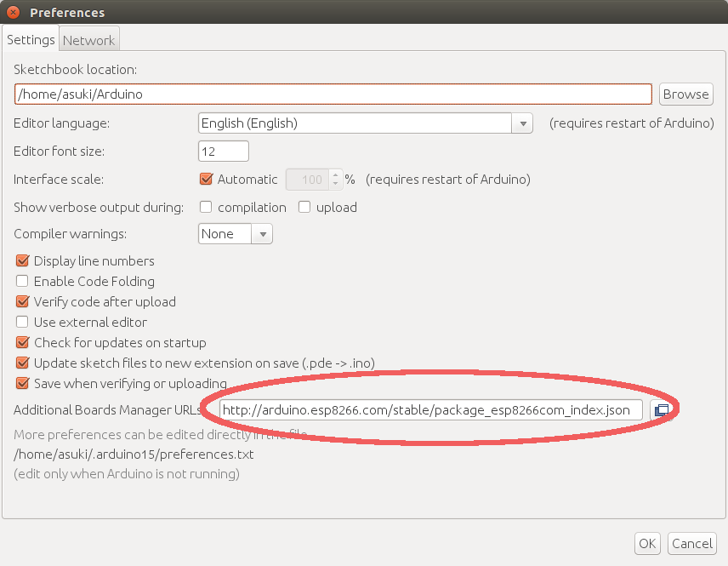The image size is (728, 566).
Task: Click the 'Editor font size:' label
Action: click(x=59, y=152)
